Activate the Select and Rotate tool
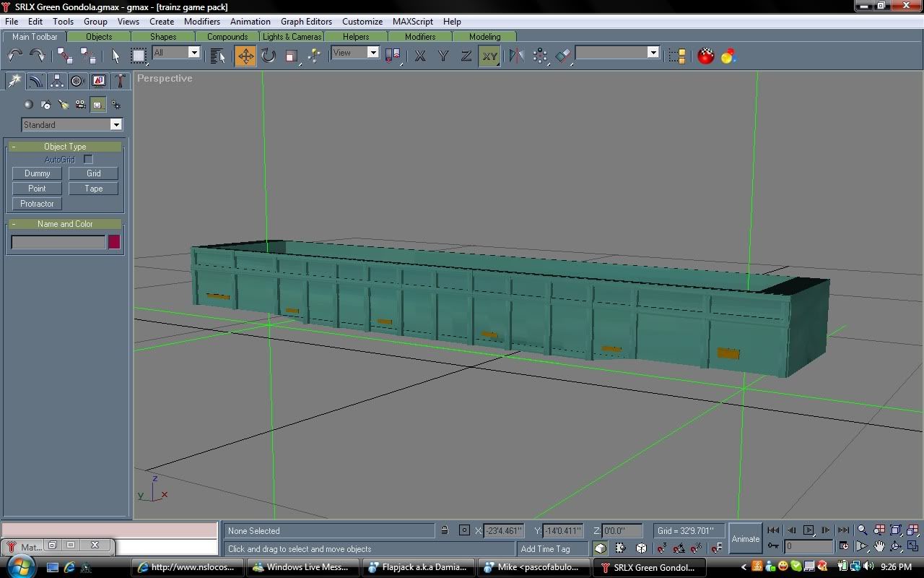 [x=269, y=56]
